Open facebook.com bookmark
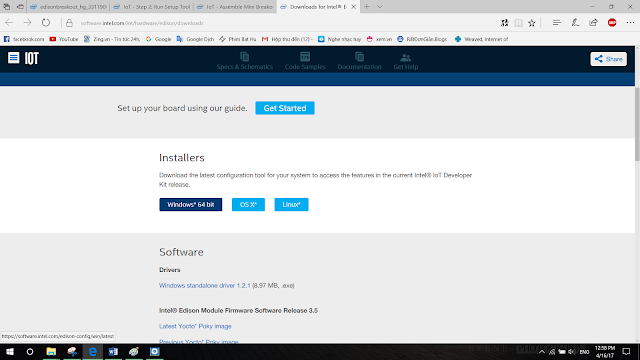The height and width of the screenshot is (360, 640). [24, 39]
